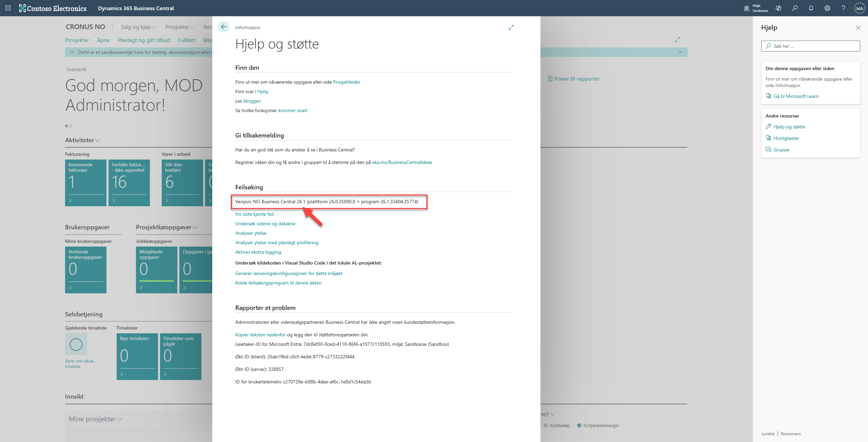Click the Prosjektleder link
Viewport: 868px width, 442px height.
(x=347, y=82)
